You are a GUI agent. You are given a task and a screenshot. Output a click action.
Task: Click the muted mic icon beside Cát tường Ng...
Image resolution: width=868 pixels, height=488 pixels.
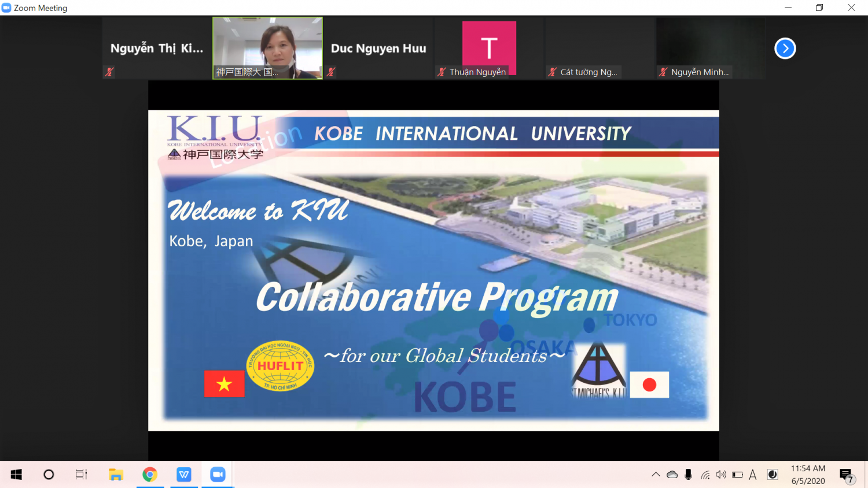(553, 72)
